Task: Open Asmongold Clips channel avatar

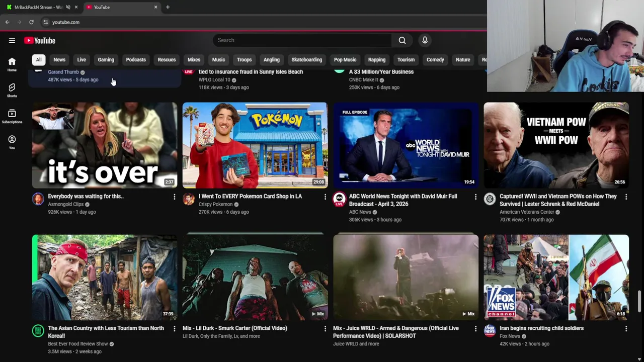Action: tap(38, 199)
